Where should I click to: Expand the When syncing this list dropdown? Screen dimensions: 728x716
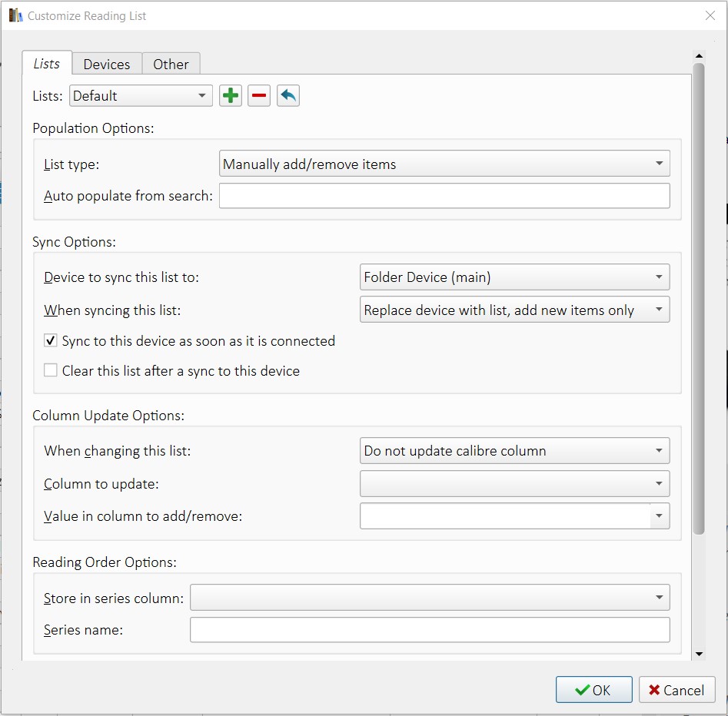(514, 310)
